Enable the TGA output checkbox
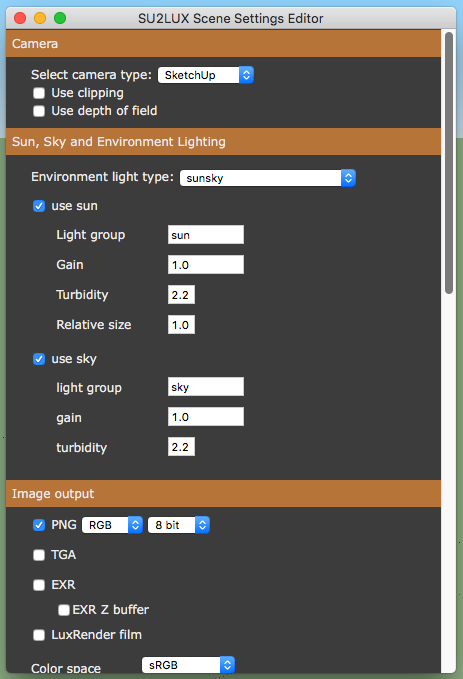 pyautogui.click(x=39, y=555)
